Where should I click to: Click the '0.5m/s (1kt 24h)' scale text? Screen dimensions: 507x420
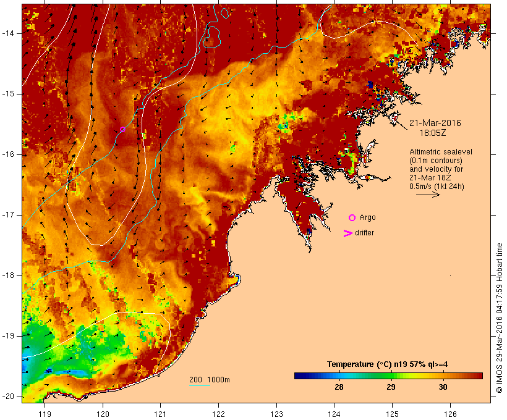(x=437, y=187)
